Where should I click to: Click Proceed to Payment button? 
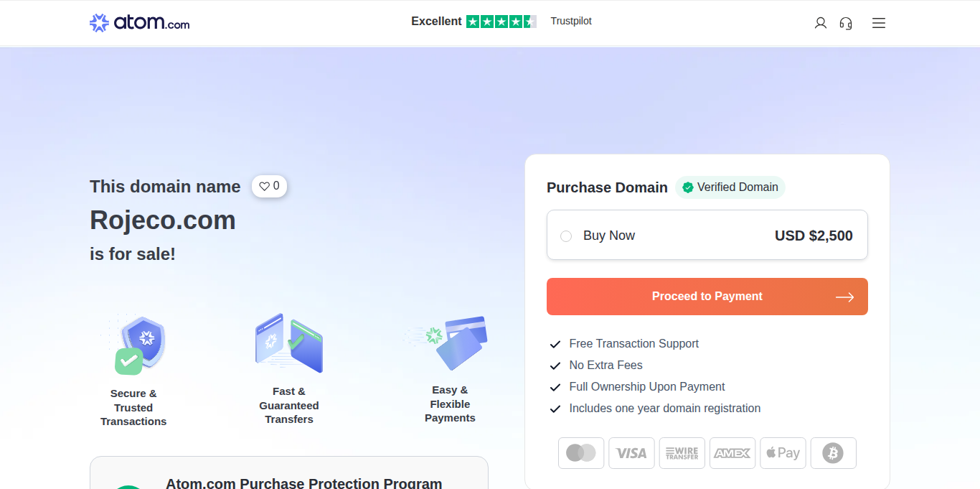707,297
